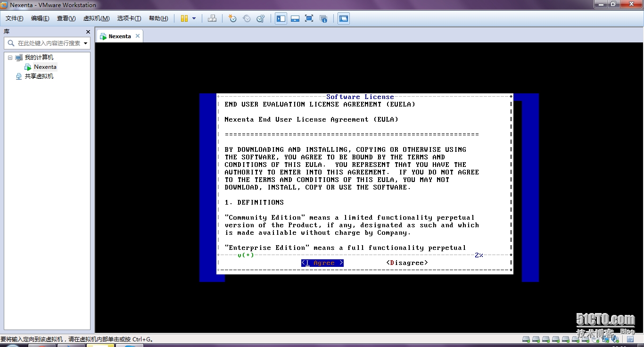Send Ctrl+Alt+Del using the keyboard toolbar icon
644x347 pixels.
212,18
